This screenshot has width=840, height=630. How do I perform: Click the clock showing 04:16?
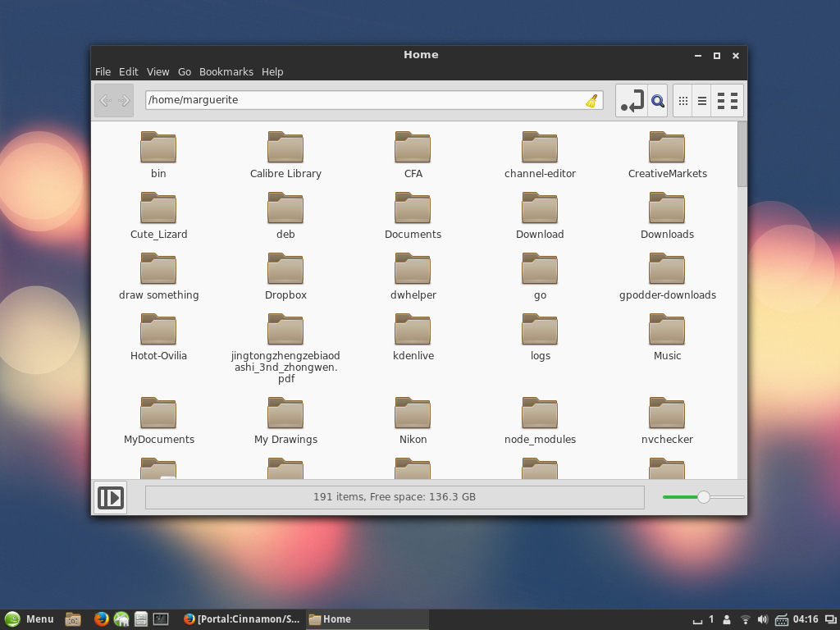[x=806, y=619]
